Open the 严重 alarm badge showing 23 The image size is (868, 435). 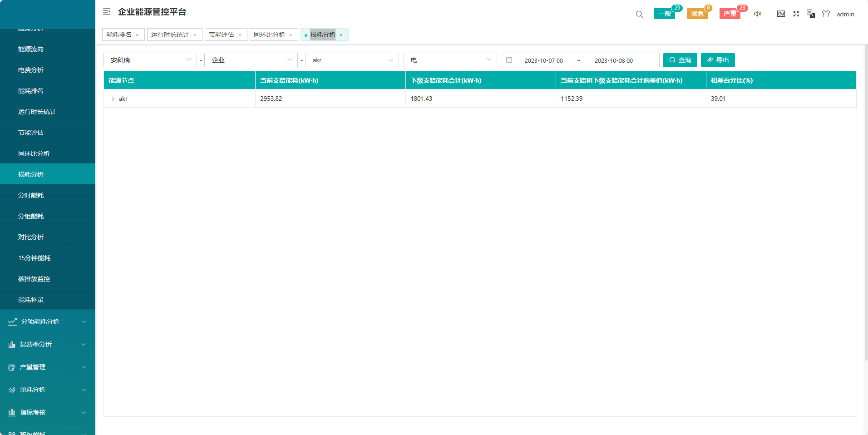pos(730,14)
